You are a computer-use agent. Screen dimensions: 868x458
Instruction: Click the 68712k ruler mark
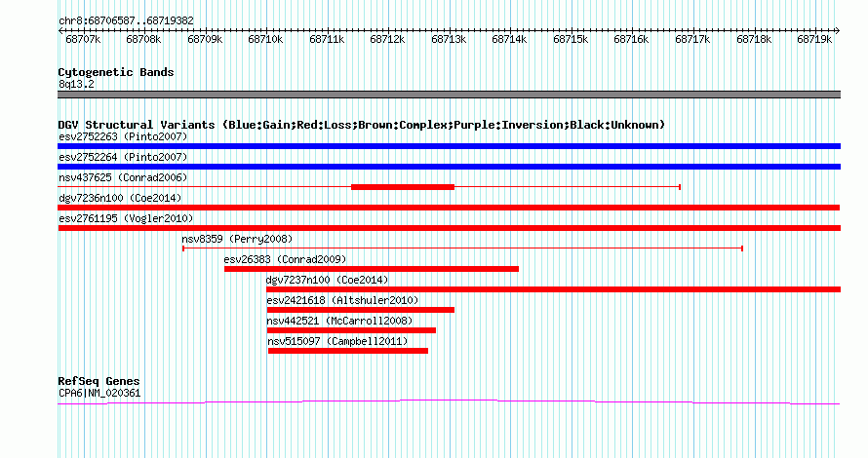pyautogui.click(x=387, y=39)
